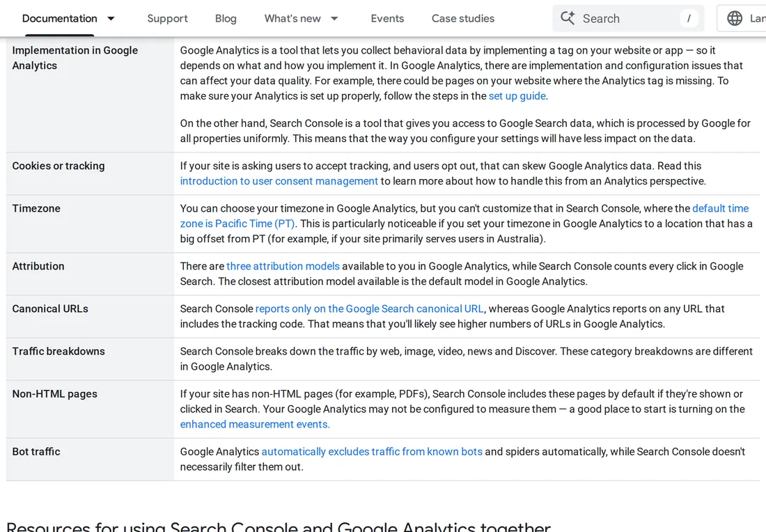Screen dimensions: 766x532
Task: Click the Cookies or tracking row header
Action: tap(89, 173)
